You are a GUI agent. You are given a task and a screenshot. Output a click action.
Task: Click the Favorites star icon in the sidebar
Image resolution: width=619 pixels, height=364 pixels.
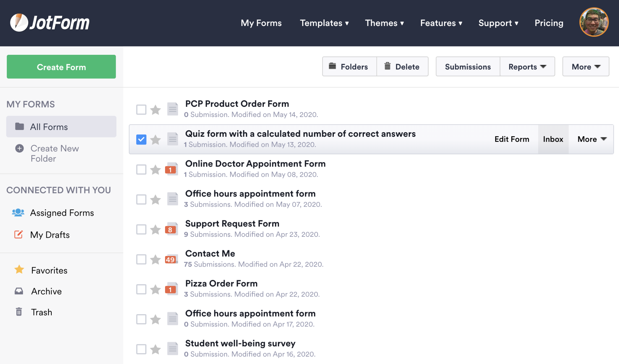[x=19, y=270]
